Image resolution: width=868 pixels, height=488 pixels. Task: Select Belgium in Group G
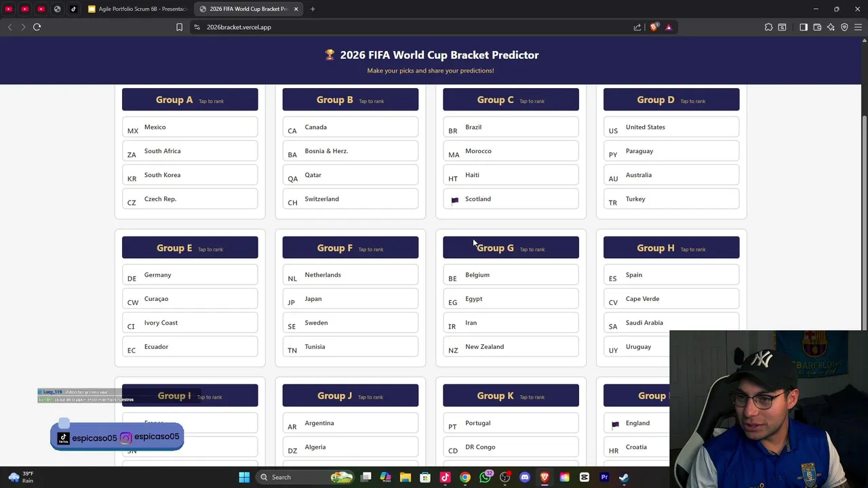pyautogui.click(x=511, y=274)
